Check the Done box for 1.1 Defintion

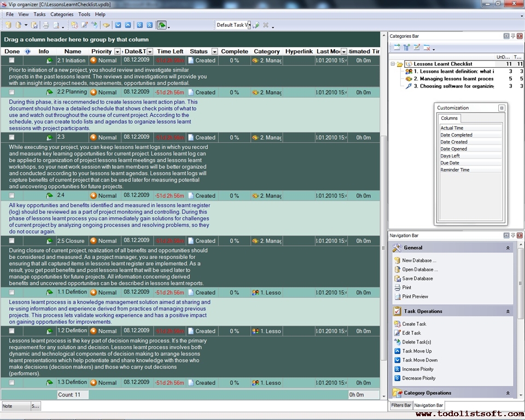pos(11,293)
